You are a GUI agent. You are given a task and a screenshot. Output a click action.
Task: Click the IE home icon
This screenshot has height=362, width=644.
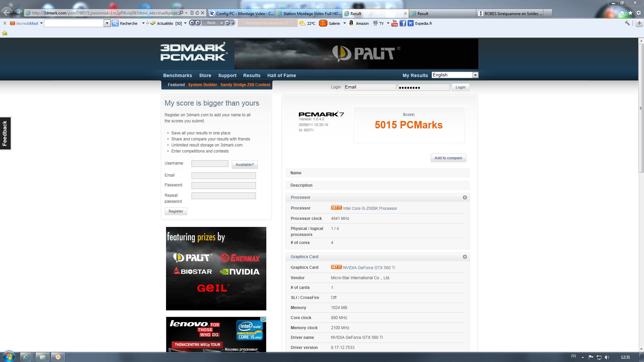tap(622, 13)
